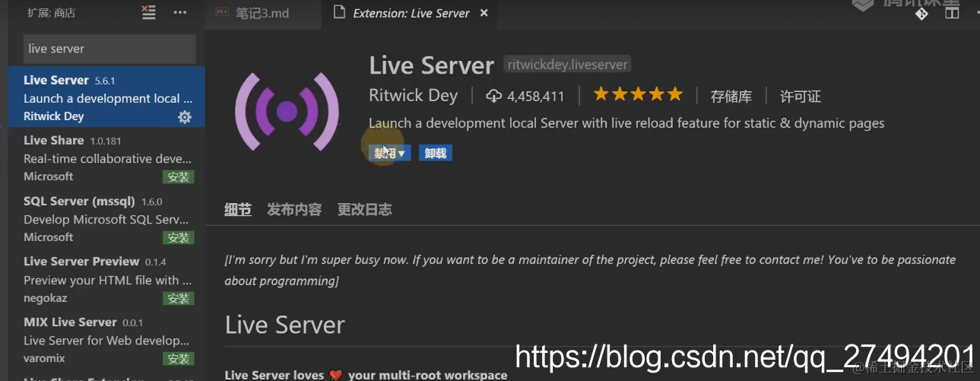Open the 发布内容 contributions tab

[294, 209]
